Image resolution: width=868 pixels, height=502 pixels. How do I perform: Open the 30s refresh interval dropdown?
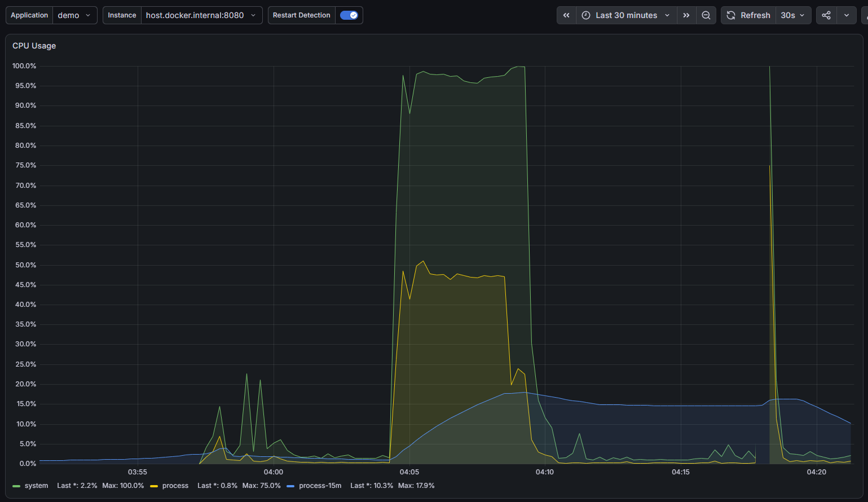(793, 15)
